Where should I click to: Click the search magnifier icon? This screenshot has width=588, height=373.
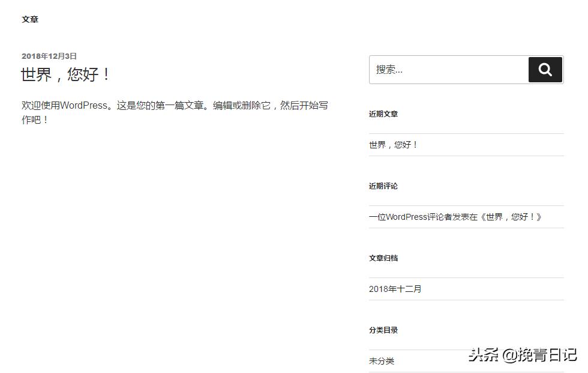coord(545,70)
